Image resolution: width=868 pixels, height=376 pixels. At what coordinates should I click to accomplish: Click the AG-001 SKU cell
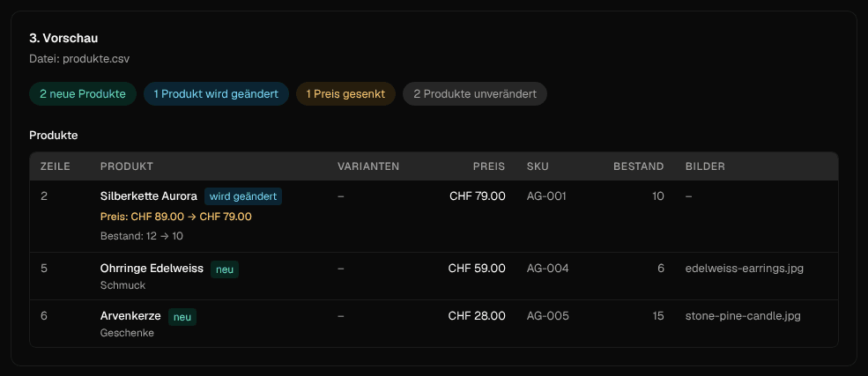point(546,196)
